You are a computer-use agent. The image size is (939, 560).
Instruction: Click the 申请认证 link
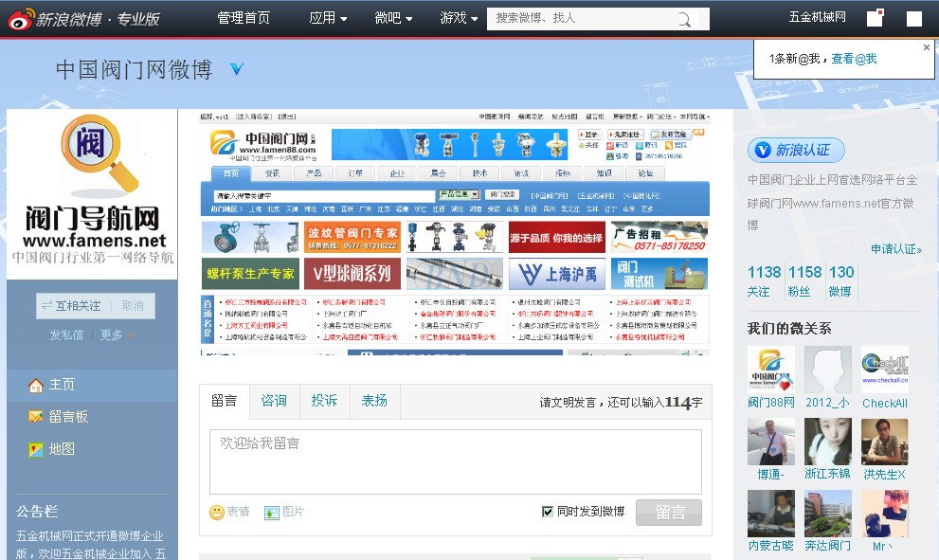(x=896, y=249)
